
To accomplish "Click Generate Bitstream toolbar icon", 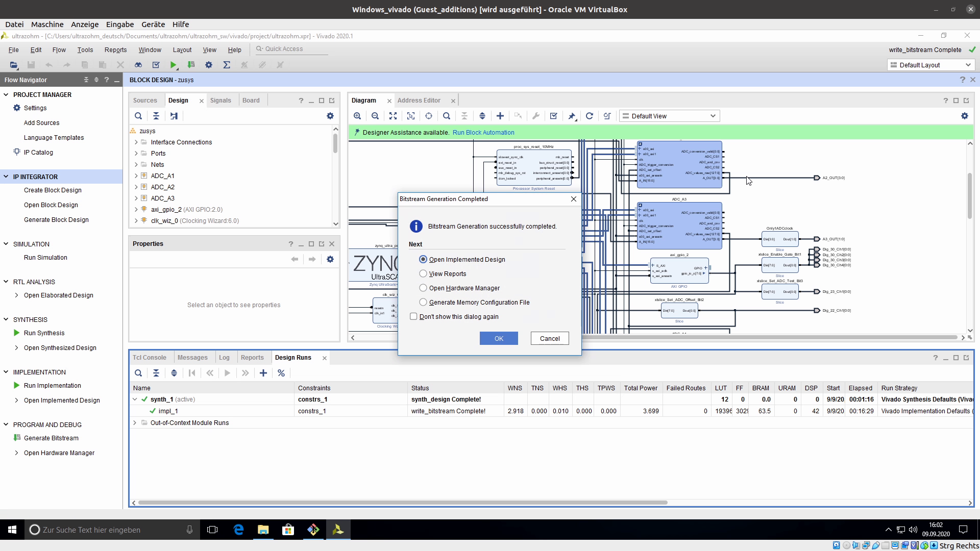I will tap(191, 65).
